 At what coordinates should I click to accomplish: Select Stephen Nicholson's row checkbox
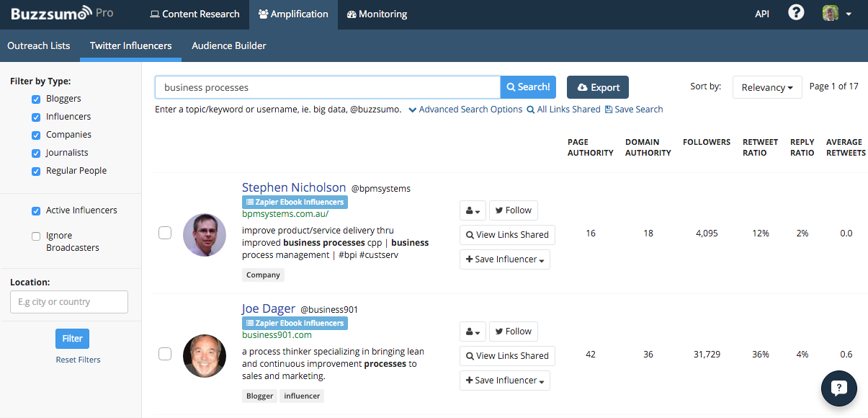[165, 233]
